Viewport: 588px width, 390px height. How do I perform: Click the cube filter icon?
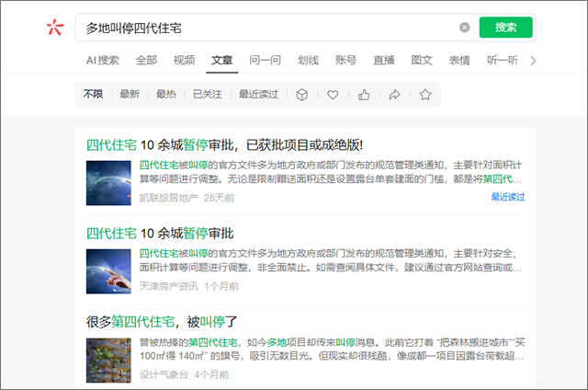[x=302, y=95]
